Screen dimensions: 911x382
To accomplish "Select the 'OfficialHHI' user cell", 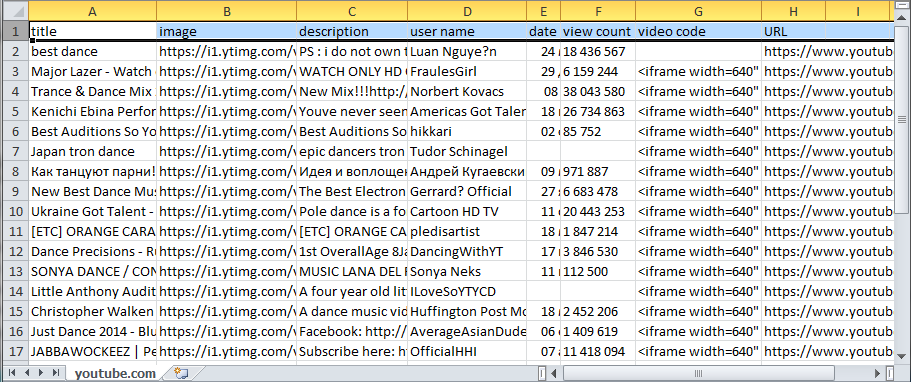I will [x=467, y=352].
